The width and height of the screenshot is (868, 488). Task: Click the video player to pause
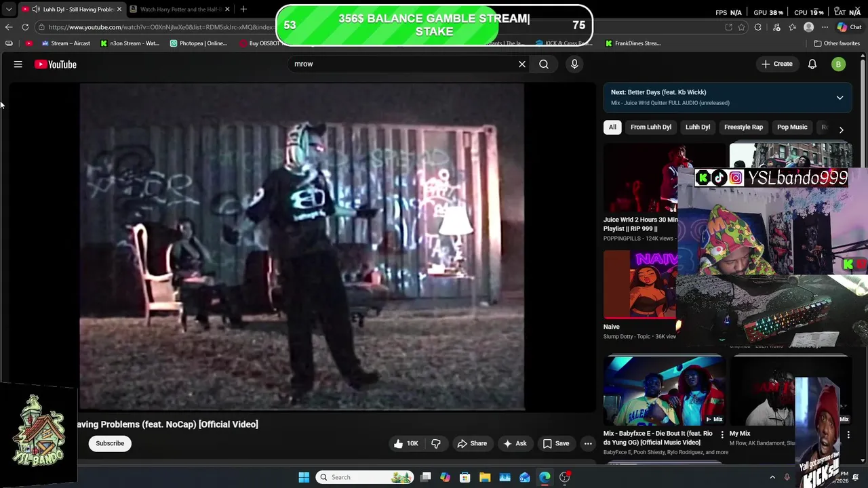tap(302, 247)
